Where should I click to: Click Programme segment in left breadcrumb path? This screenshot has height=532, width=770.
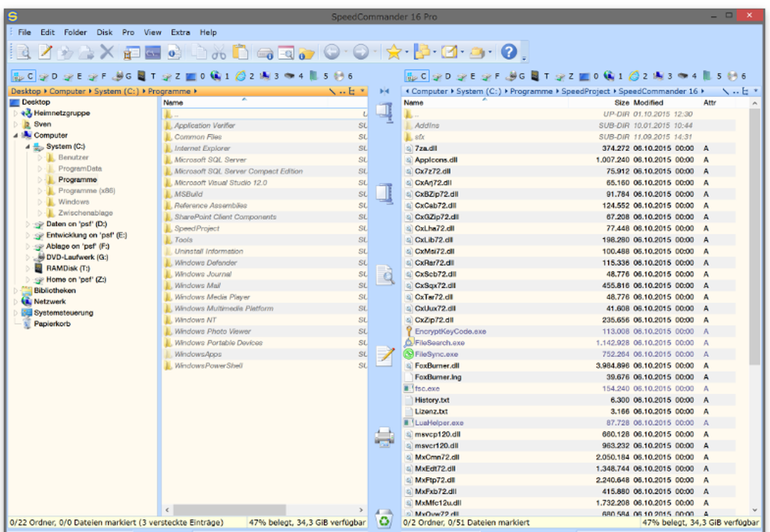click(169, 92)
